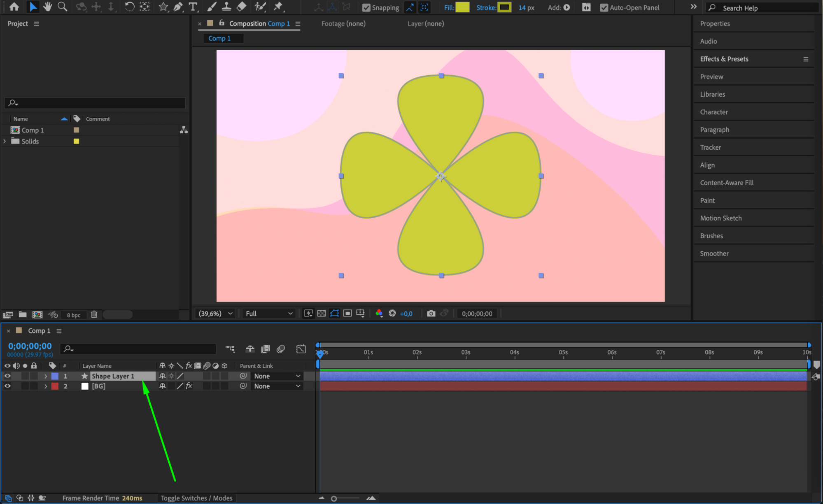823x504 pixels.
Task: Choose the Puppet Pin tool
Action: tap(278, 7)
